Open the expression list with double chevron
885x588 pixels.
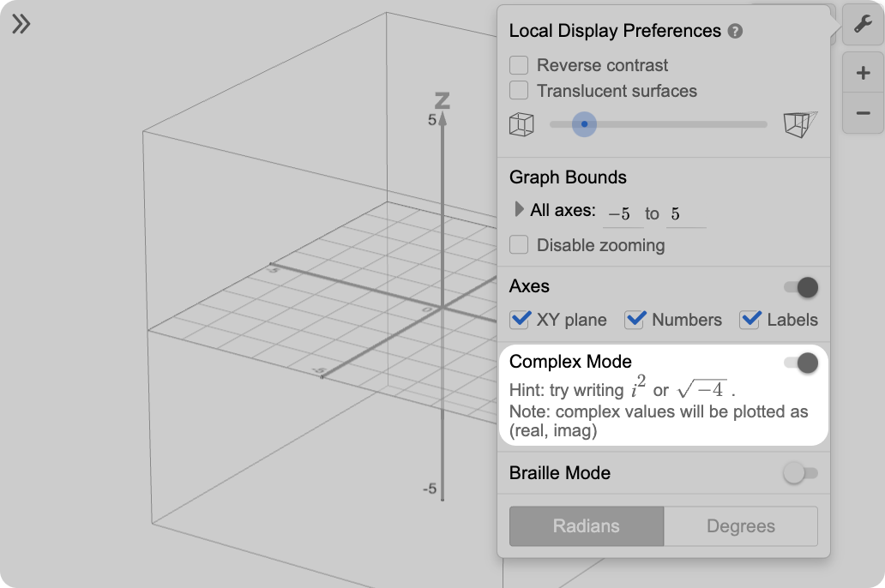[21, 24]
